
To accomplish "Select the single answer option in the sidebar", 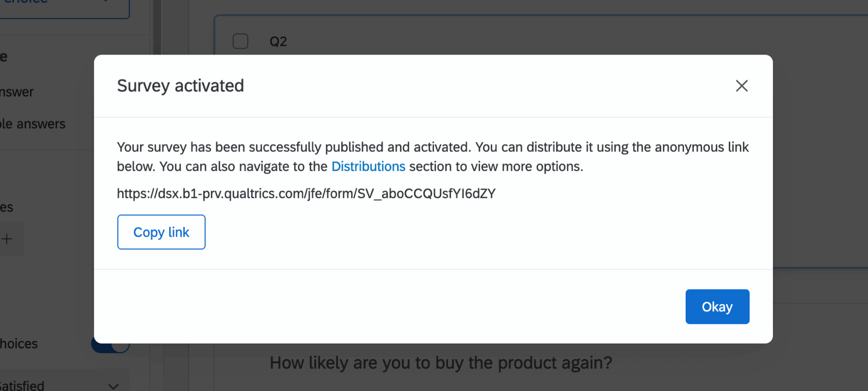I will (x=16, y=92).
